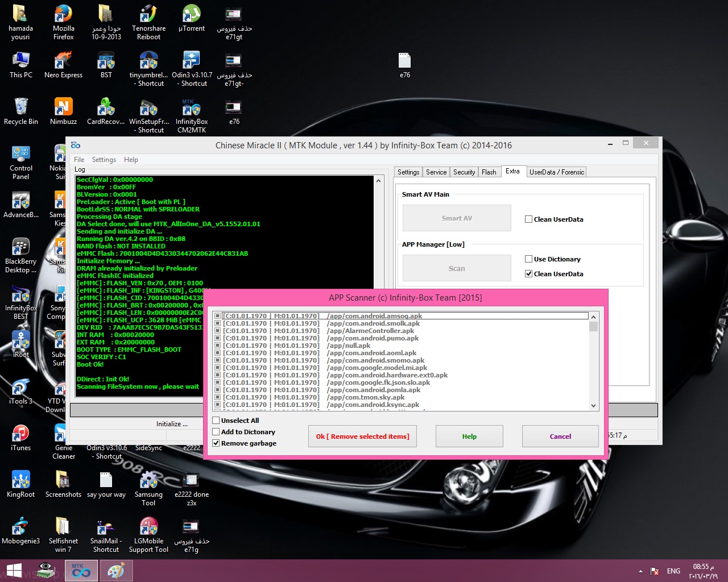
Task: Open the Samsung Tool desktop icon
Action: (148, 489)
